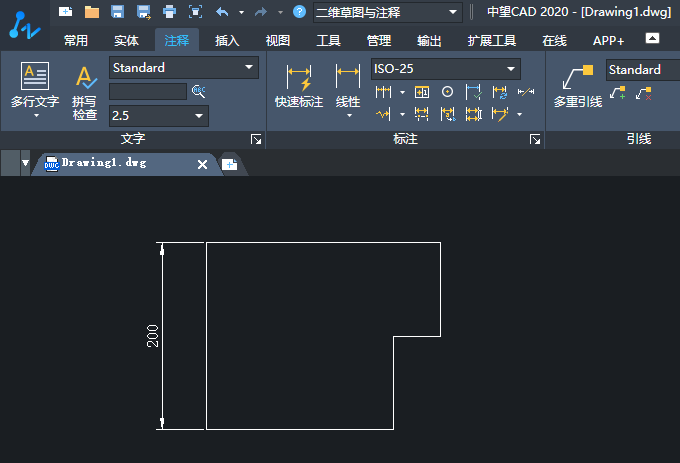680x463 pixels.
Task: Click the dimension update icon
Action: point(499,92)
